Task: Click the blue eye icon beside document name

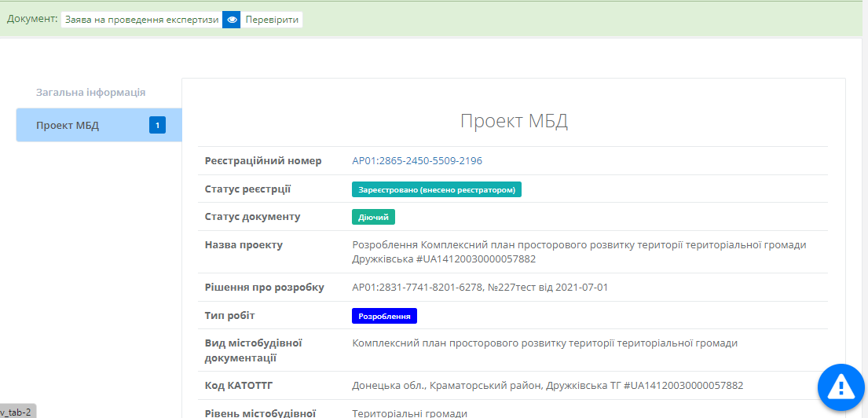Action: click(x=231, y=20)
